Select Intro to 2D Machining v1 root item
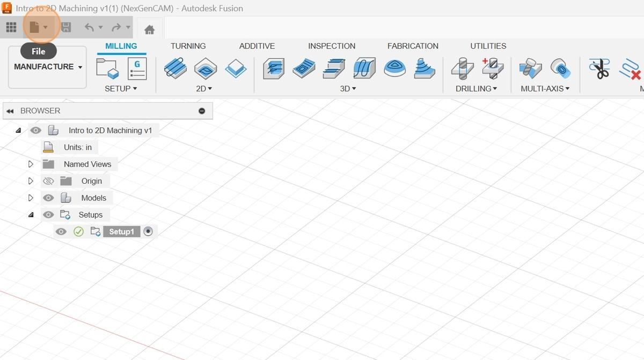The width and height of the screenshot is (644, 360). tap(110, 131)
